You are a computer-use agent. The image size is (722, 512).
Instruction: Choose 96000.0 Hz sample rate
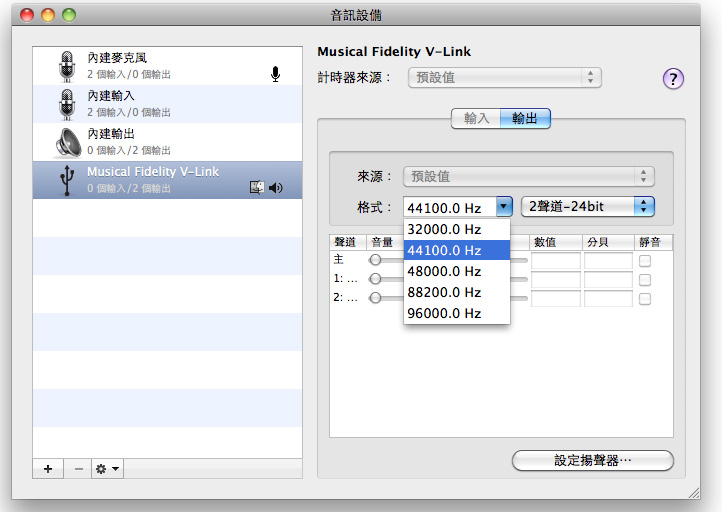coord(457,313)
